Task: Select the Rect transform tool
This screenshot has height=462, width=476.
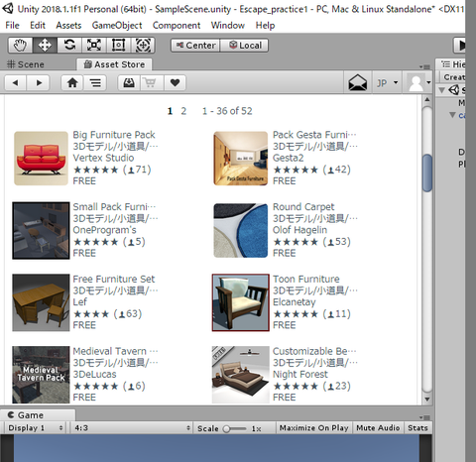Action: (118, 46)
